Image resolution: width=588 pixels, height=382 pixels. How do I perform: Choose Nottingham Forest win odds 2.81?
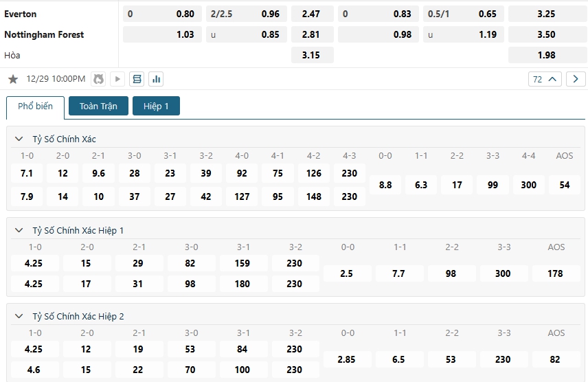[311, 34]
